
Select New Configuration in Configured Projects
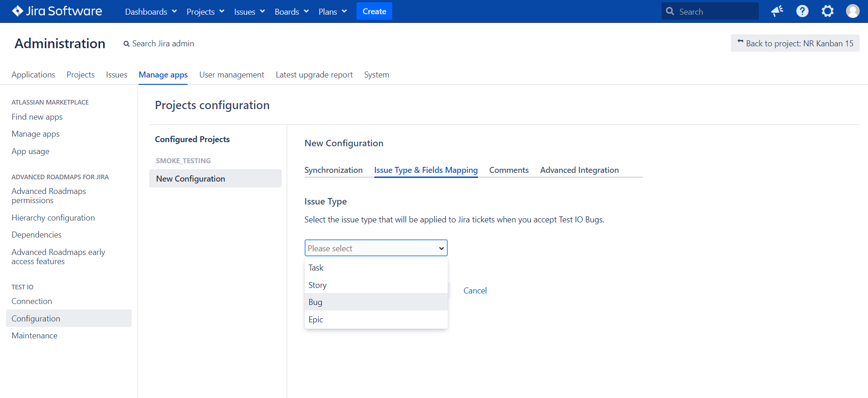coord(215,178)
